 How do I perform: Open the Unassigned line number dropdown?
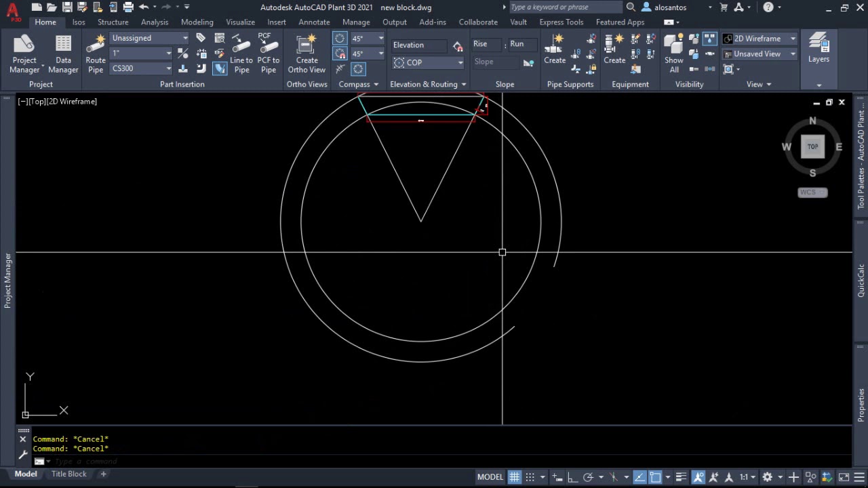pos(150,38)
